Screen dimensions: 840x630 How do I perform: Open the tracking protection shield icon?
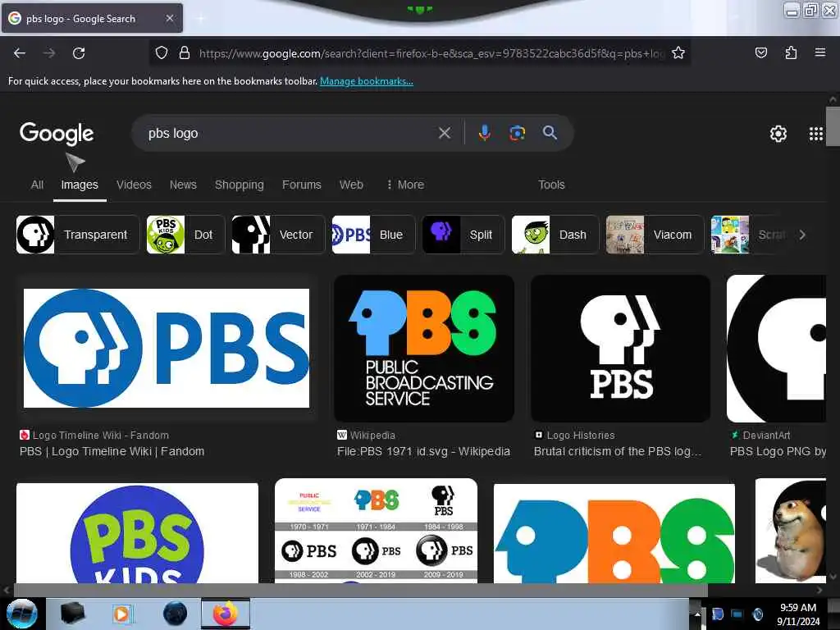[162, 53]
